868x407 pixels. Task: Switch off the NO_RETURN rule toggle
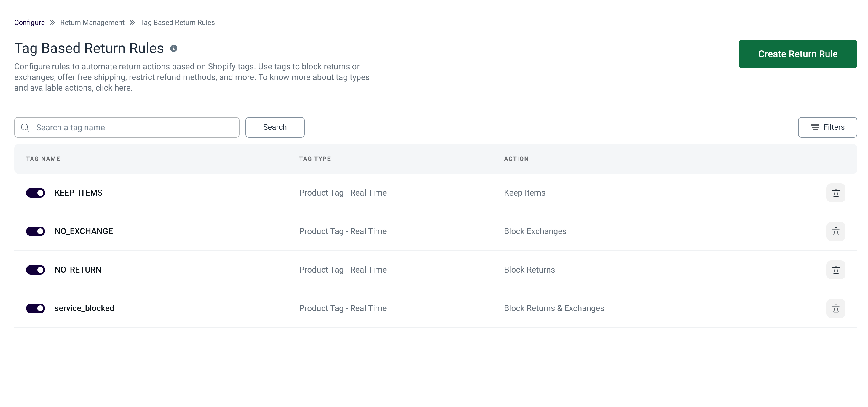pos(35,270)
